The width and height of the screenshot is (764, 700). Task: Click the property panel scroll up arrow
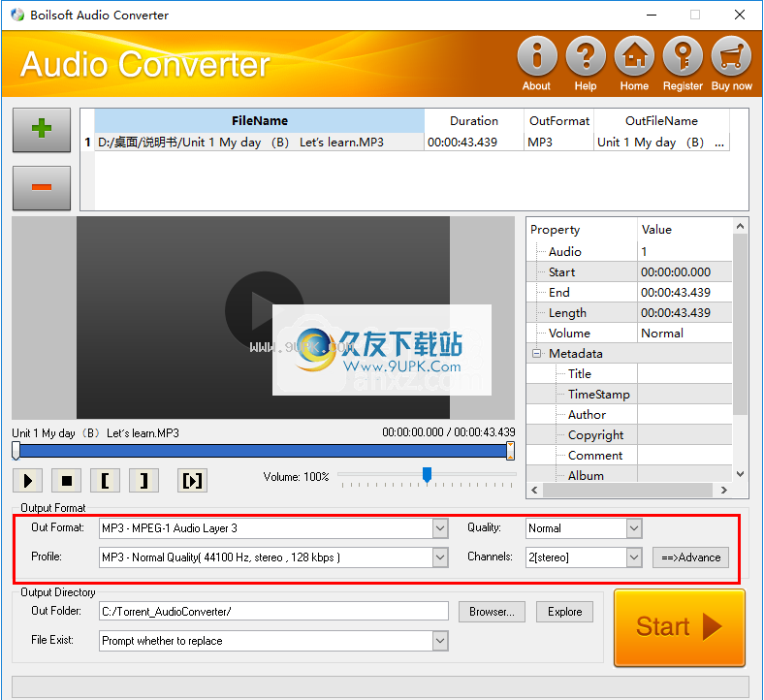tap(740, 226)
